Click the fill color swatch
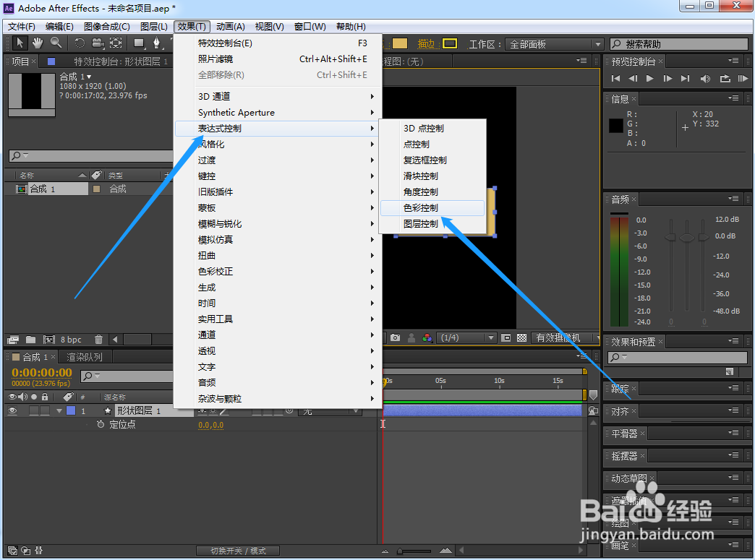This screenshot has height=560, width=755. (x=400, y=44)
